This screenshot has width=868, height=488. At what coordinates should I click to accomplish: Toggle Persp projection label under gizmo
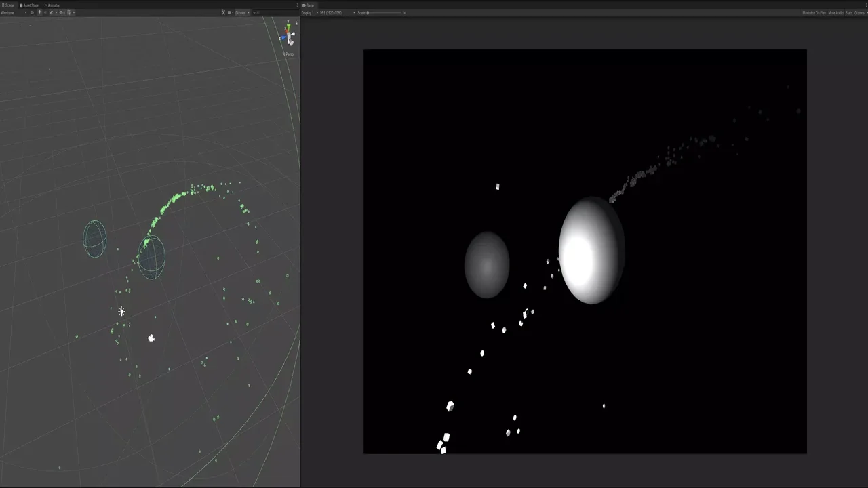(290, 54)
